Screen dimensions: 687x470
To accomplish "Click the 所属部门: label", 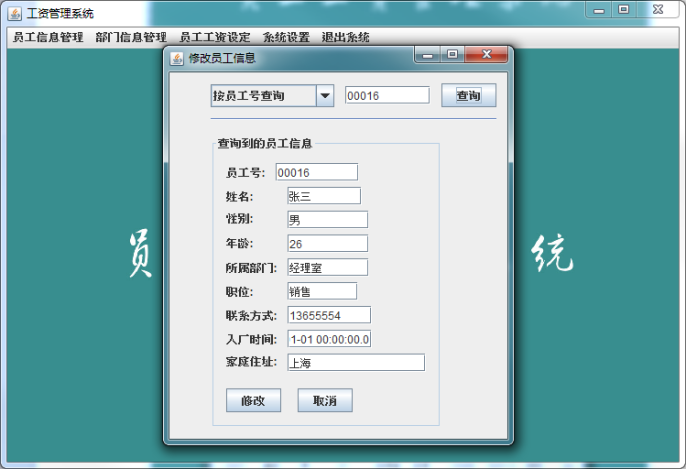I will pyautogui.click(x=251, y=268).
